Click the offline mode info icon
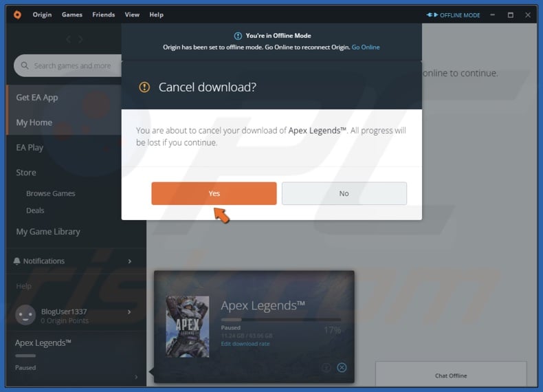543x392 pixels. (x=238, y=36)
